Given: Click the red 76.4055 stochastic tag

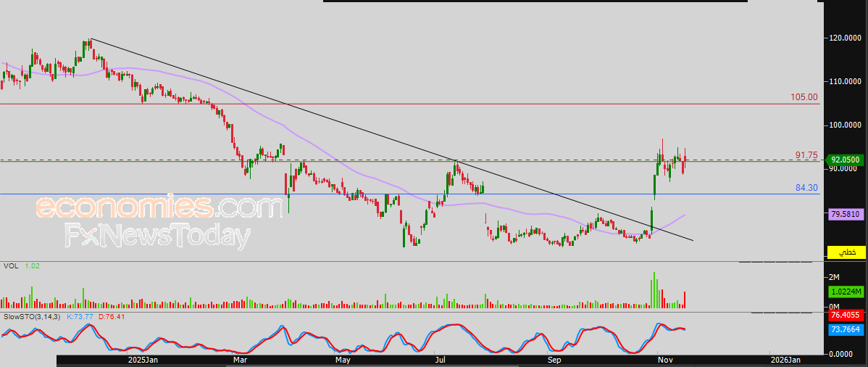Looking at the screenshot, I should tap(845, 317).
